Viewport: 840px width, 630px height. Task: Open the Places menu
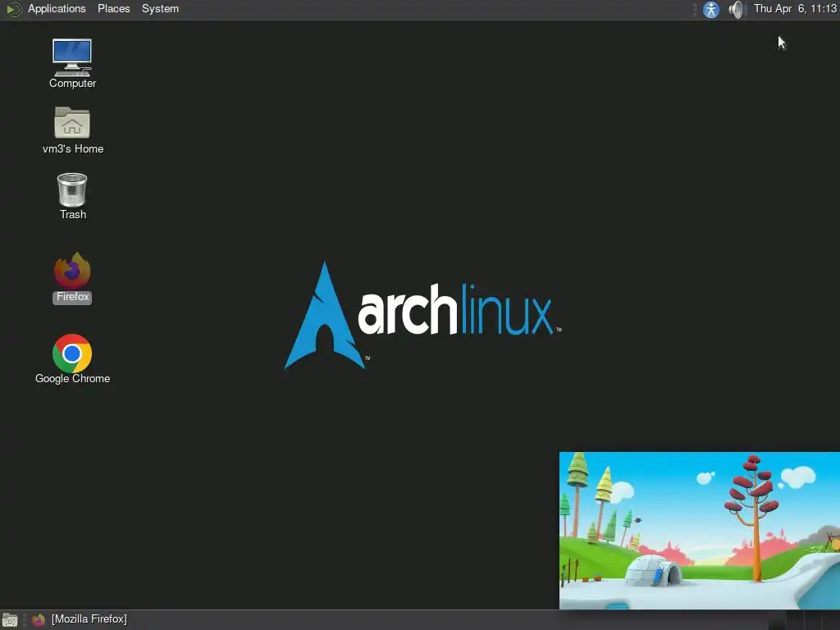[x=113, y=9]
